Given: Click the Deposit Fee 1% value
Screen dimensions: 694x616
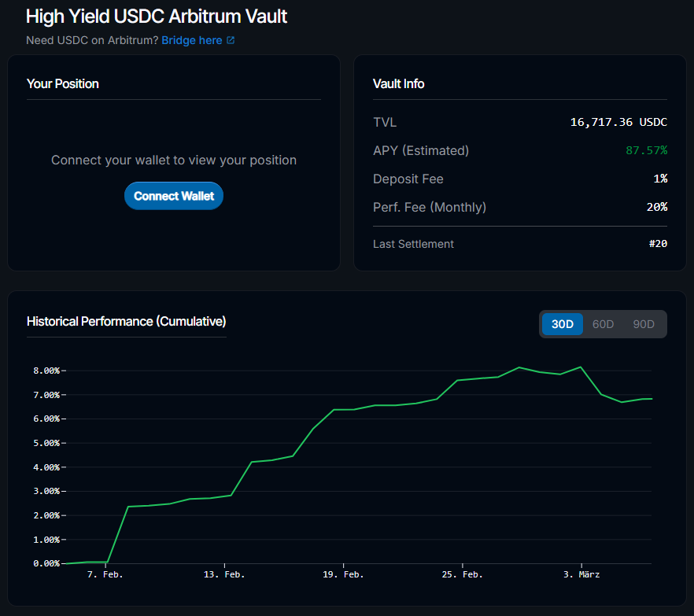Looking at the screenshot, I should tap(660, 179).
